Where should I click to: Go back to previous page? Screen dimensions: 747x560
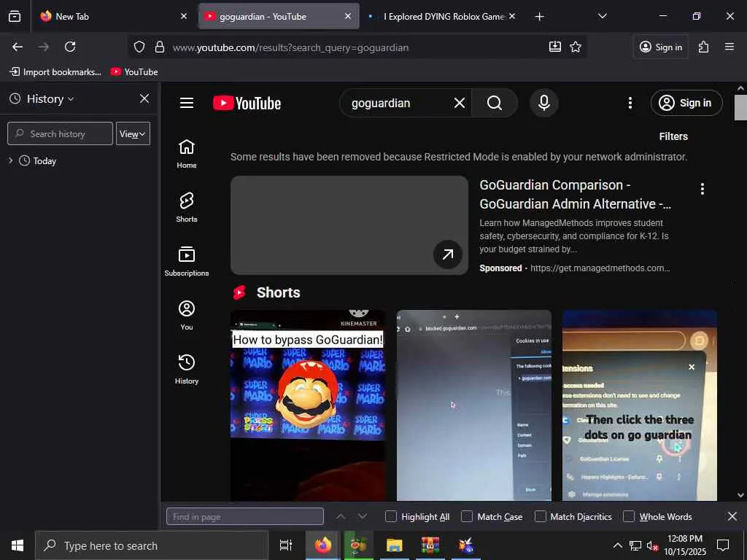tap(18, 47)
